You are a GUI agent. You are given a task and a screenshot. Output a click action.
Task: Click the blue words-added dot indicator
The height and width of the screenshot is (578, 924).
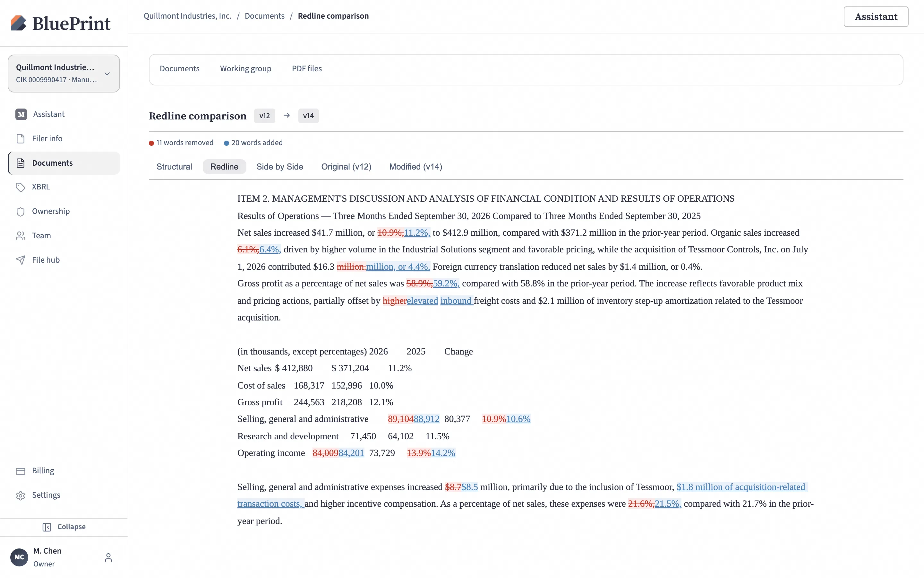pyautogui.click(x=227, y=143)
